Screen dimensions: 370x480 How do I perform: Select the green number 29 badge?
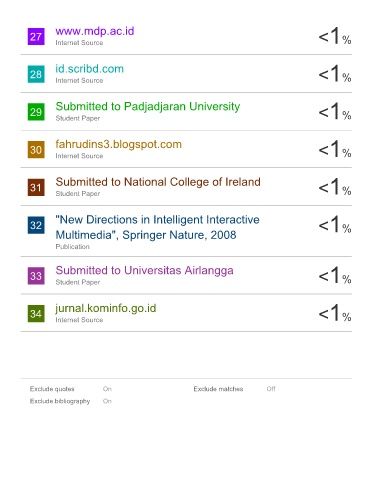(36, 112)
